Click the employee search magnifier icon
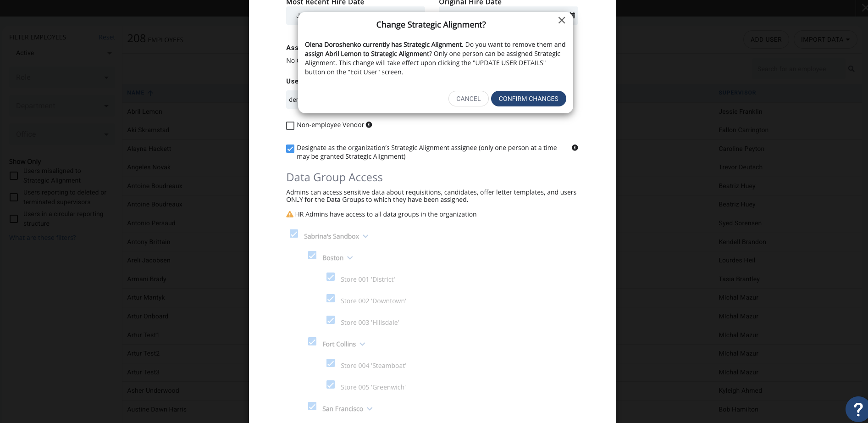 (851, 69)
